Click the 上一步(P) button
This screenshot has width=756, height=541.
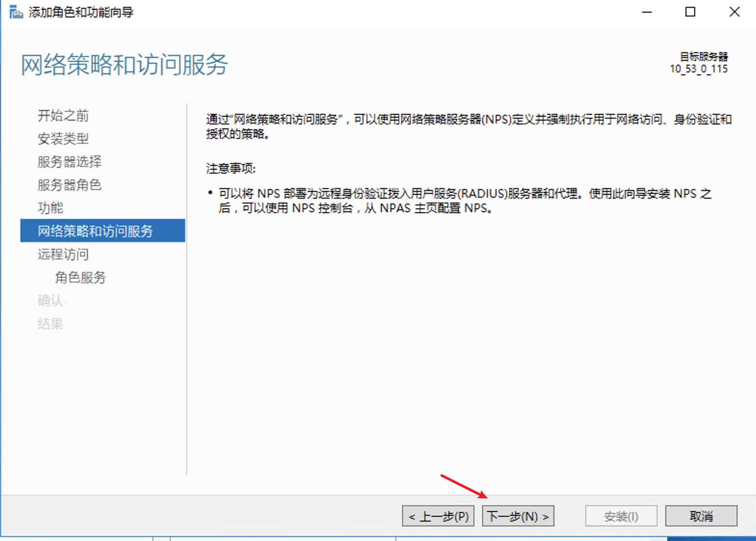pos(438,516)
